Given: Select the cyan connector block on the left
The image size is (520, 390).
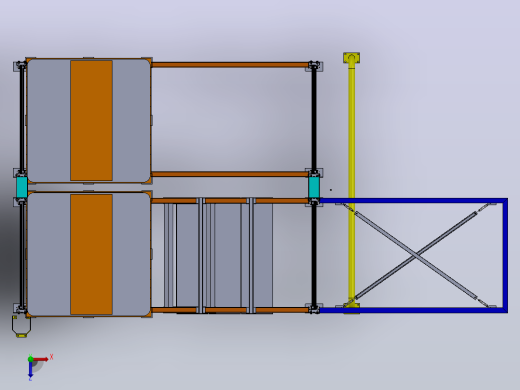Looking at the screenshot, I should 22,187.
